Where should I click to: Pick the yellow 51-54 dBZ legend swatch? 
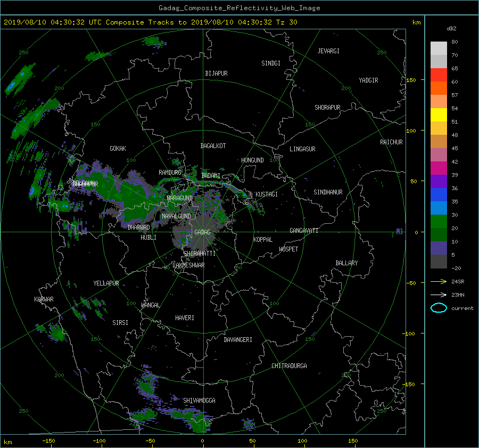pyautogui.click(x=439, y=115)
